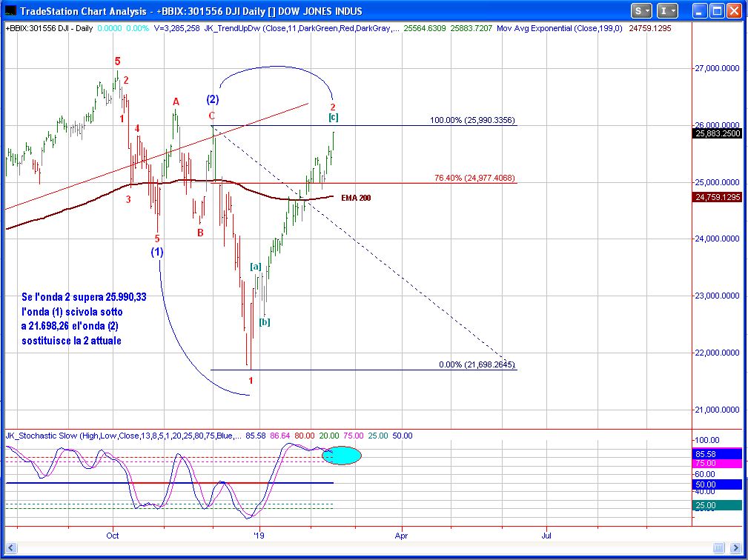This screenshot has height=560, width=748.
Task: Click the 60.00 stochastic axis label
Action: (706, 474)
